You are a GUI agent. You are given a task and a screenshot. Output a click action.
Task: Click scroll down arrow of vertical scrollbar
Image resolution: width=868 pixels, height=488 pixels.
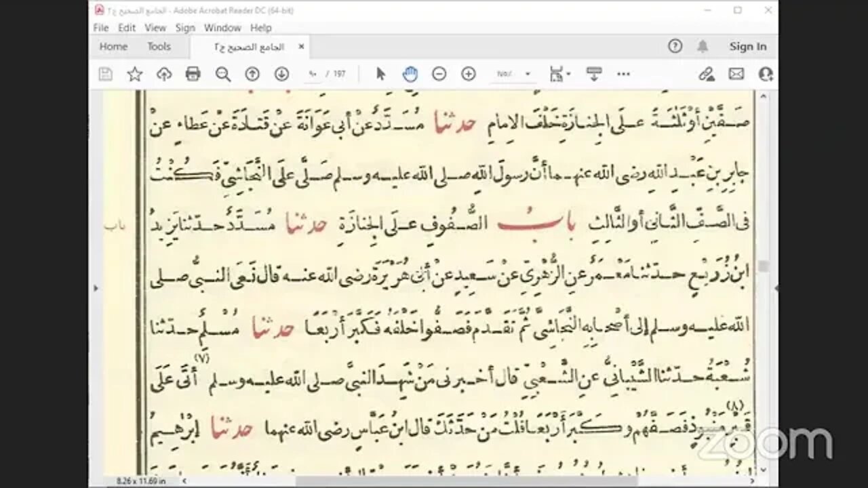(x=763, y=470)
